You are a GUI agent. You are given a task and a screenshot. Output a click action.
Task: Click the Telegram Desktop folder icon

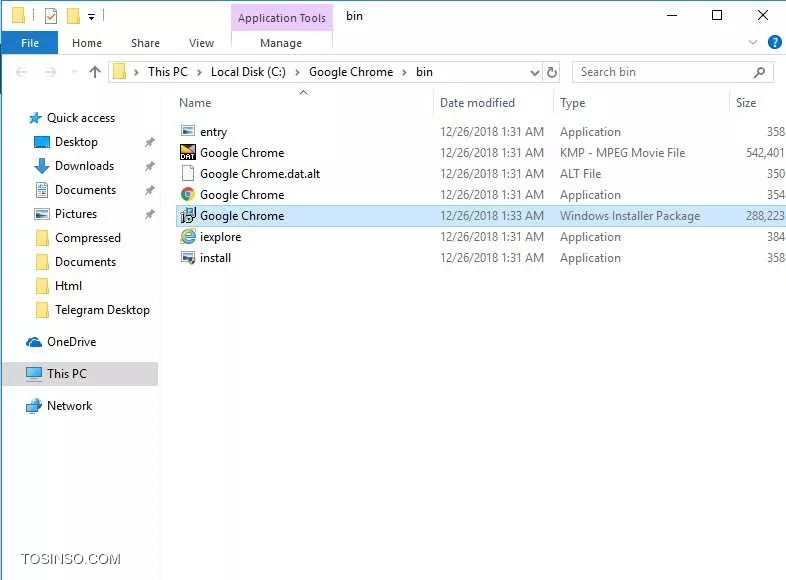[42, 310]
